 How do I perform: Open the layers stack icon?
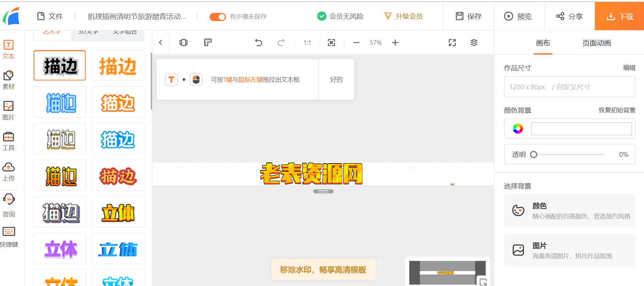tap(474, 43)
